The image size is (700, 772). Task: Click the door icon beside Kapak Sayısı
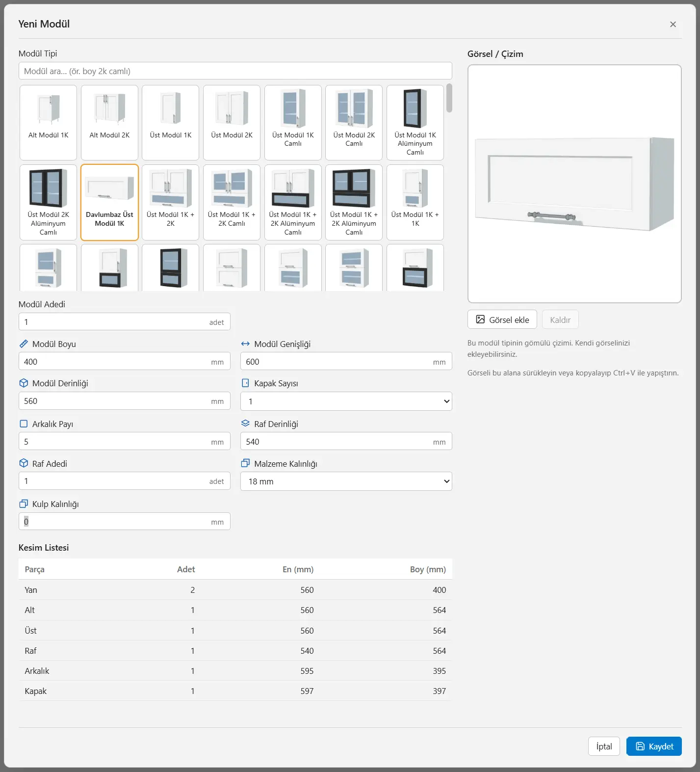[245, 383]
